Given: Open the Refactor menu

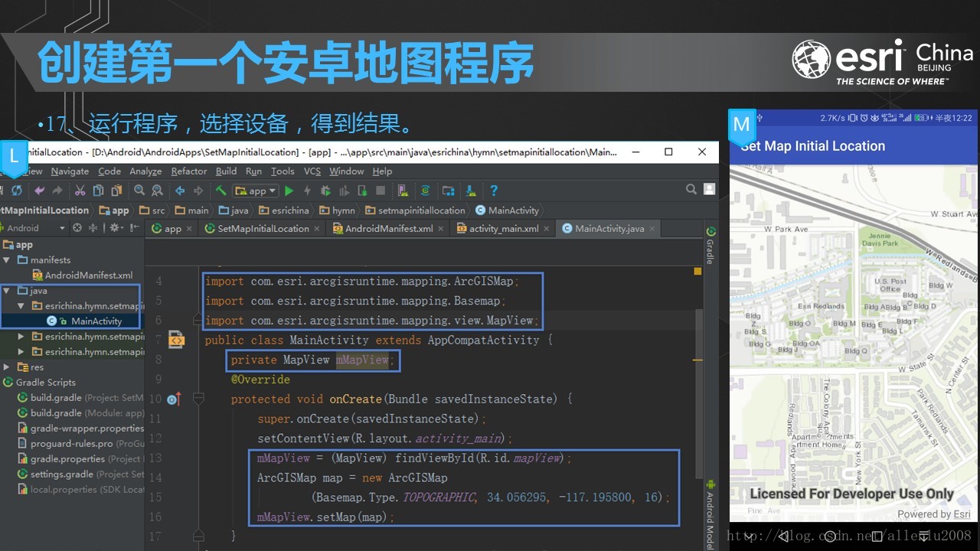Looking at the screenshot, I should click(189, 171).
